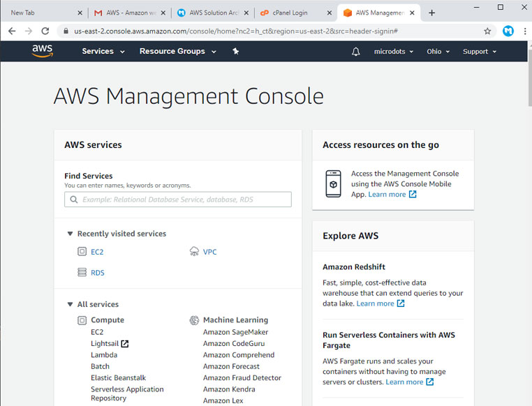This screenshot has height=406, width=532.
Task: Open EC2 from Recently visited services
Action: pyautogui.click(x=97, y=252)
